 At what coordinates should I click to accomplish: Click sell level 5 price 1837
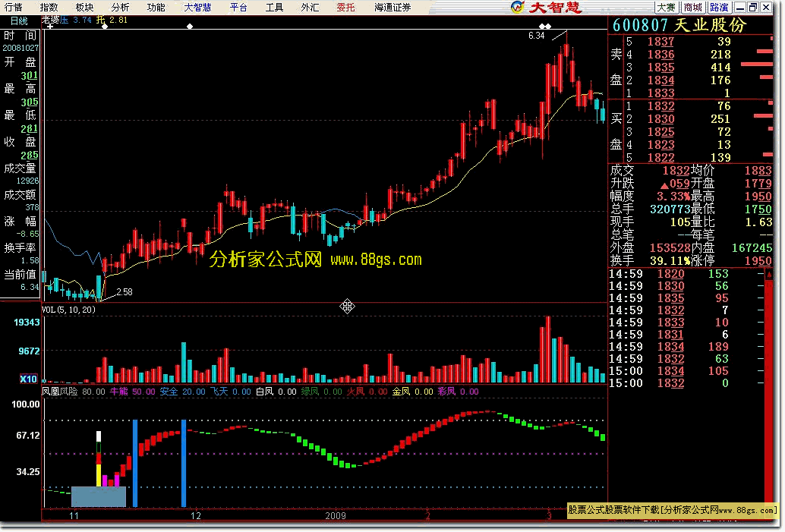pyautogui.click(x=660, y=42)
